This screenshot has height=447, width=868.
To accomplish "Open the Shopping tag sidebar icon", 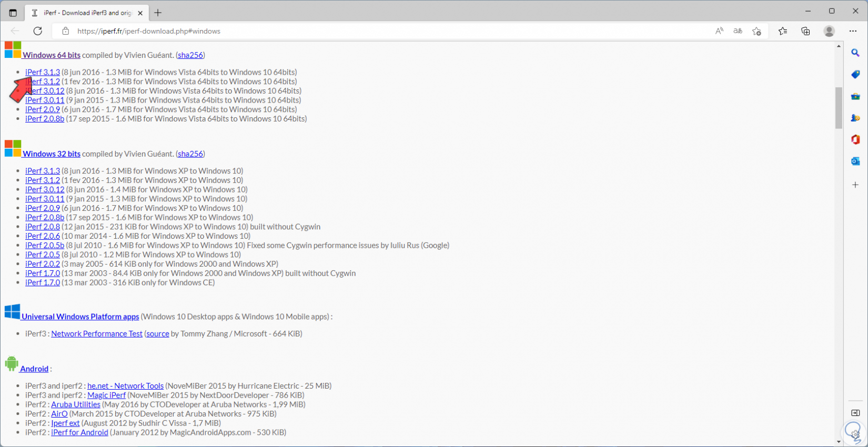I will (x=855, y=75).
